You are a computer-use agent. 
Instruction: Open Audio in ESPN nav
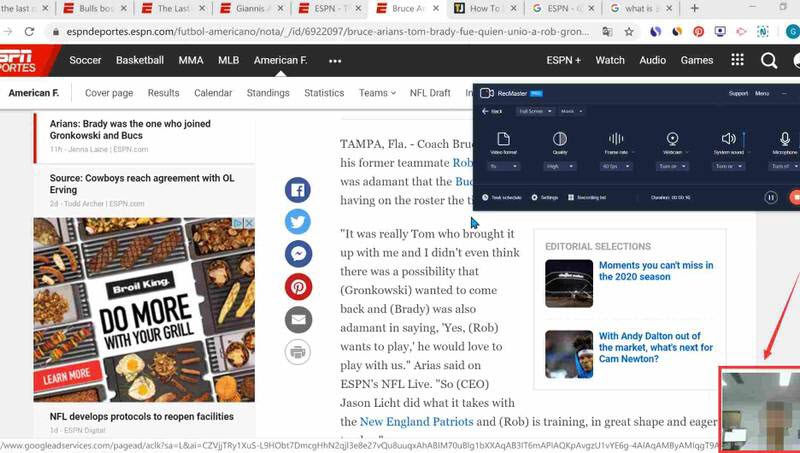[653, 60]
